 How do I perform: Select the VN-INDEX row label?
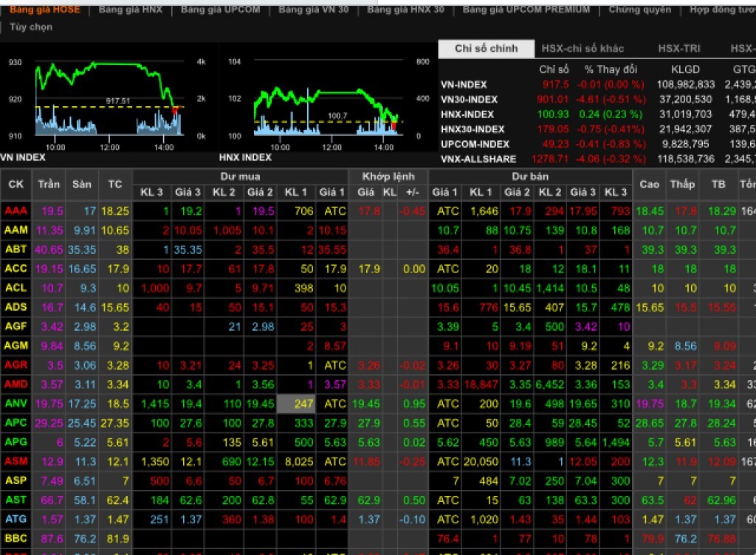[x=464, y=85]
